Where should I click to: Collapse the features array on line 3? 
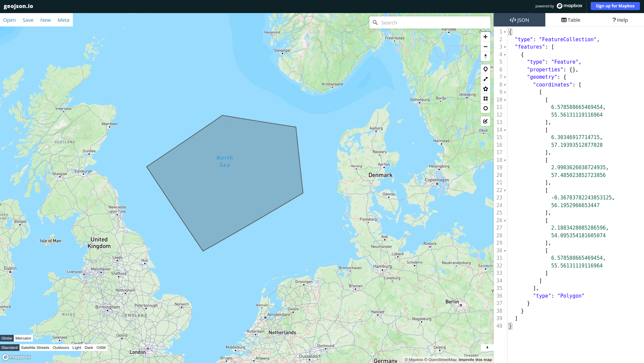click(505, 47)
